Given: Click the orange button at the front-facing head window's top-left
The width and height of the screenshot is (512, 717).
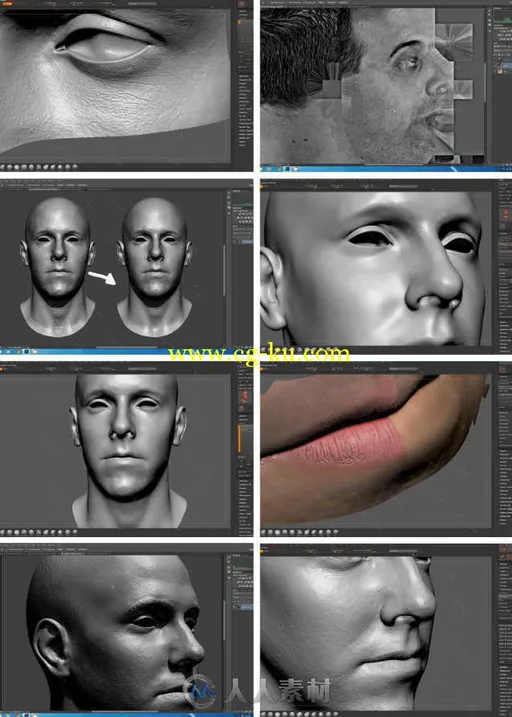Looking at the screenshot, I should 2,369.
